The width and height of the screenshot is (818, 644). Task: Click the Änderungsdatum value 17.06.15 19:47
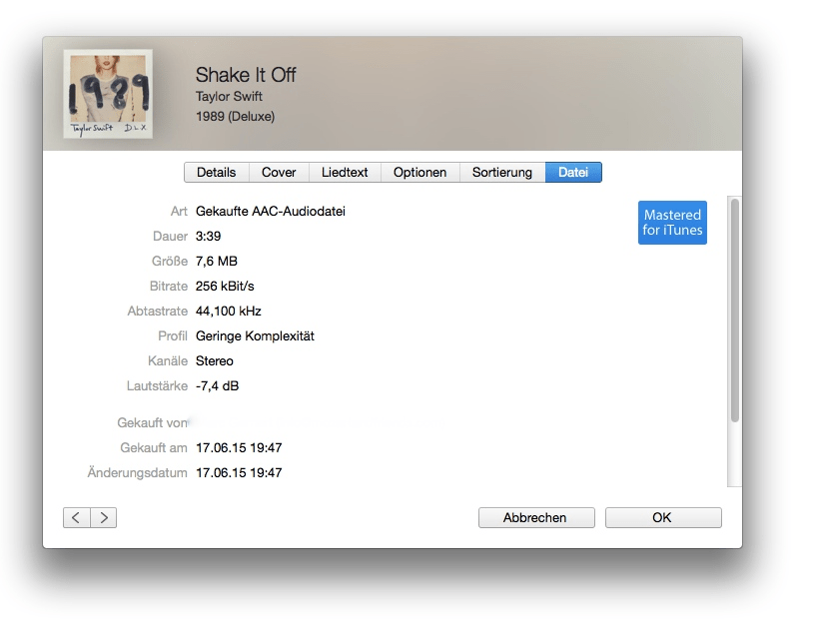click(x=239, y=473)
